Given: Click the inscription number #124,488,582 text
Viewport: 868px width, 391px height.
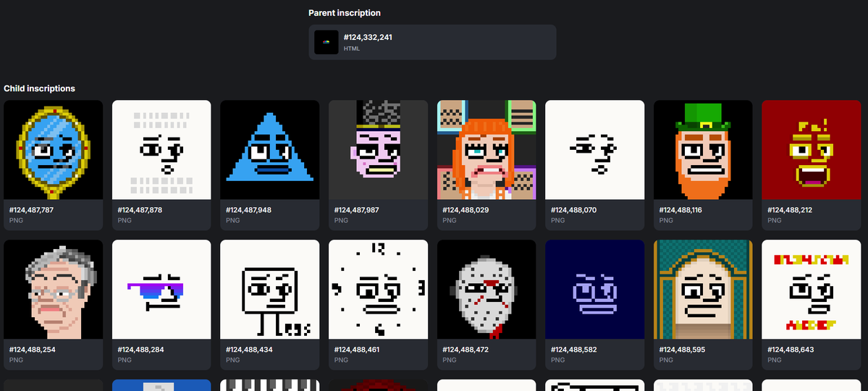Looking at the screenshot, I should coord(574,350).
